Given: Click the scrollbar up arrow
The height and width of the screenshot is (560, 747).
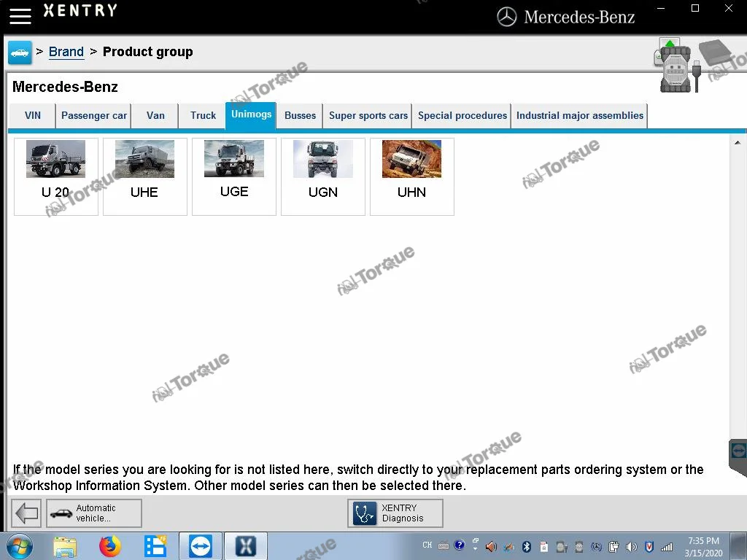Looking at the screenshot, I should (x=738, y=142).
